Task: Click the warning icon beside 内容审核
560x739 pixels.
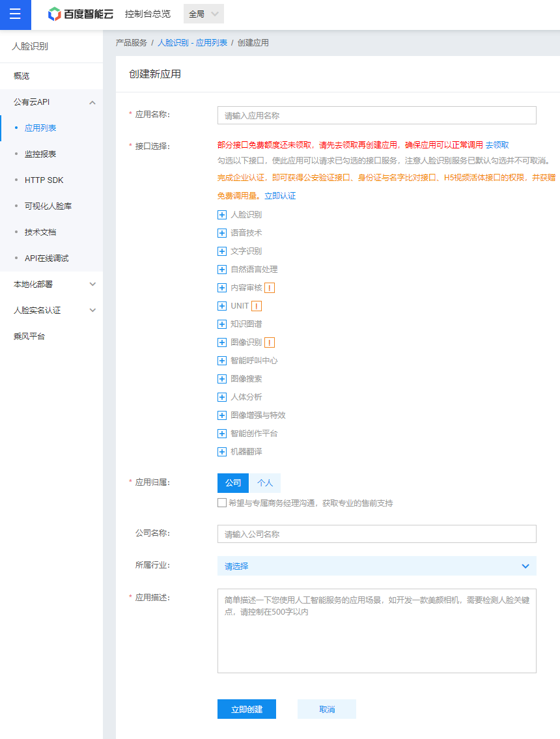Action: click(x=270, y=288)
